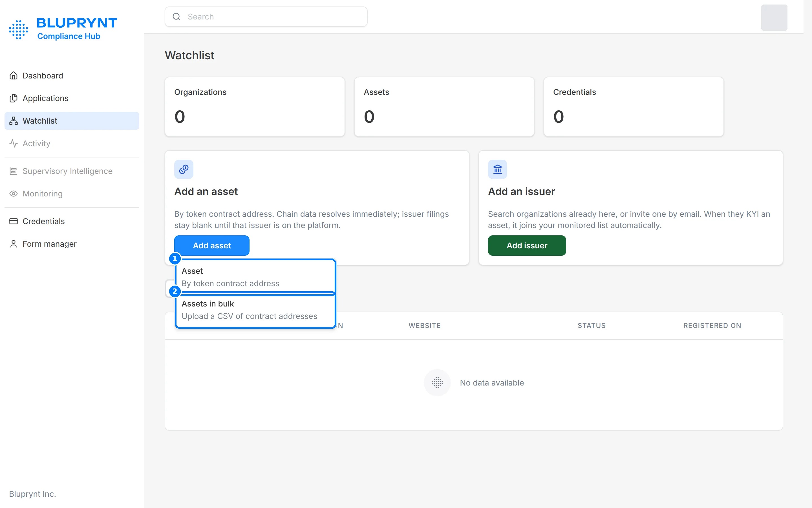Open the Activity section
Image resolution: width=812 pixels, height=508 pixels.
pyautogui.click(x=72, y=143)
